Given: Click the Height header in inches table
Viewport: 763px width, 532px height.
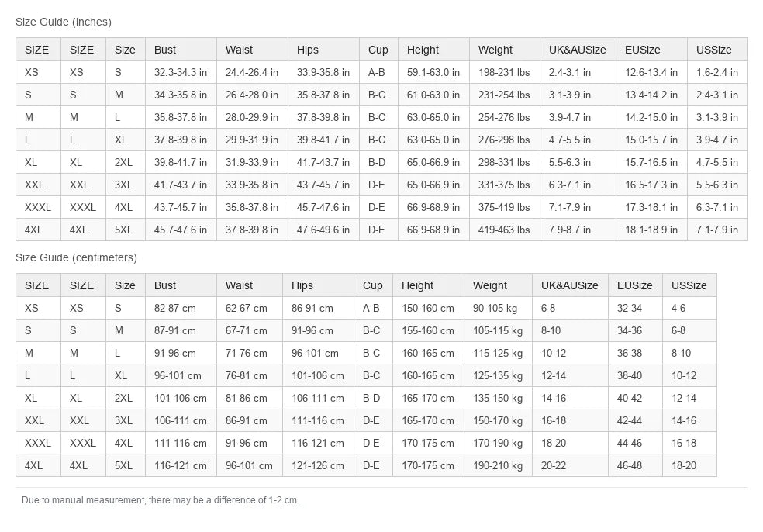Looking at the screenshot, I should pyautogui.click(x=433, y=50).
